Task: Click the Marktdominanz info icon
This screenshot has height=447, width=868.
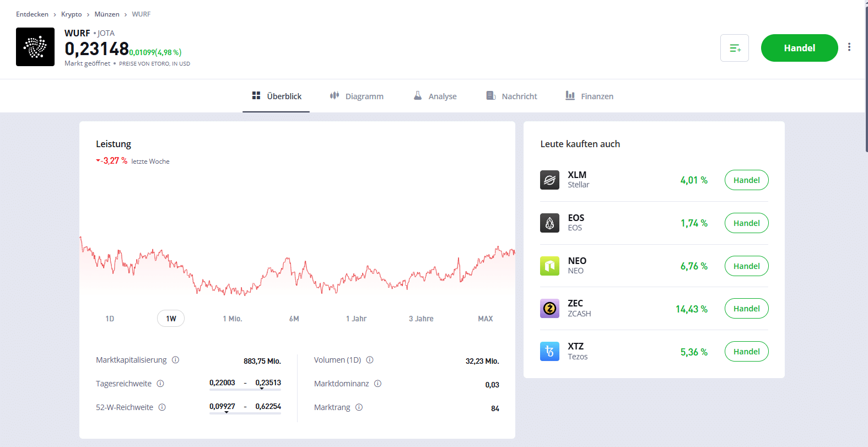Action: pyautogui.click(x=378, y=384)
